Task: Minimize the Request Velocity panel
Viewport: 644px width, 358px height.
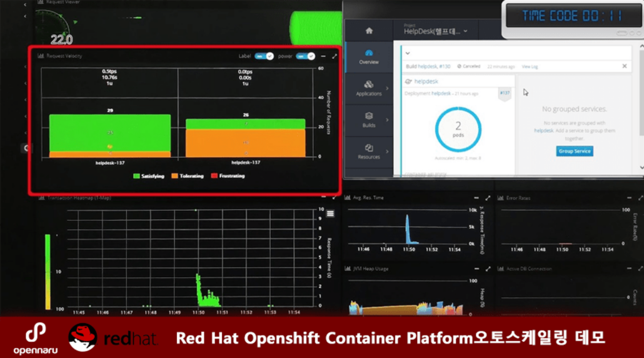Action: click(323, 56)
